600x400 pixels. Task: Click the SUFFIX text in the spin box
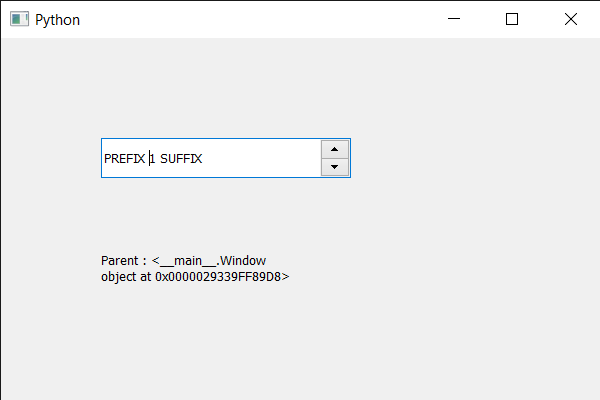point(181,159)
